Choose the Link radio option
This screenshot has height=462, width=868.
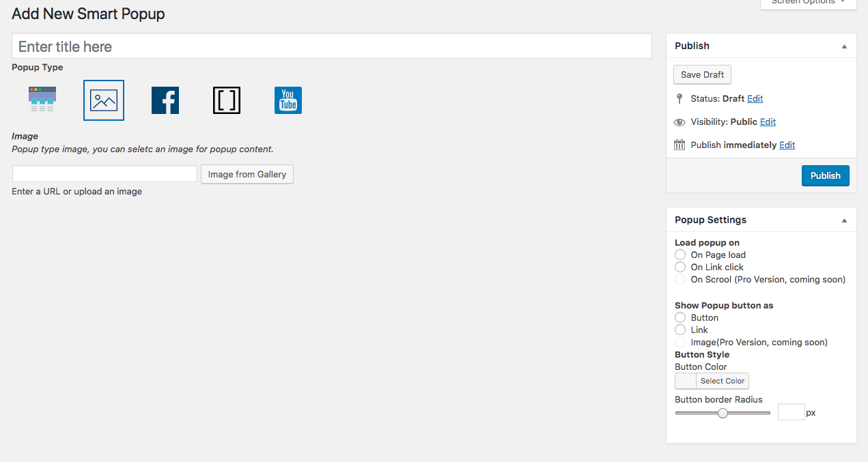tap(680, 330)
